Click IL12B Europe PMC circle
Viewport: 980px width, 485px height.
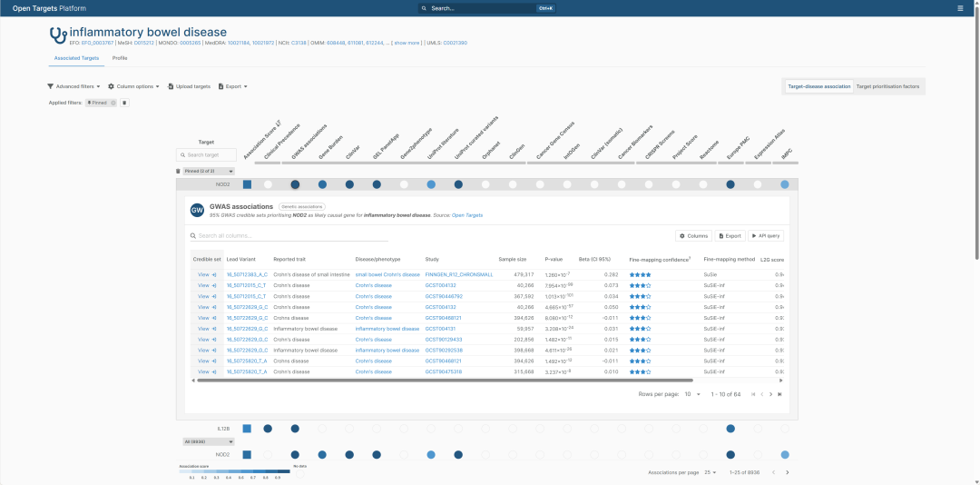click(x=730, y=429)
